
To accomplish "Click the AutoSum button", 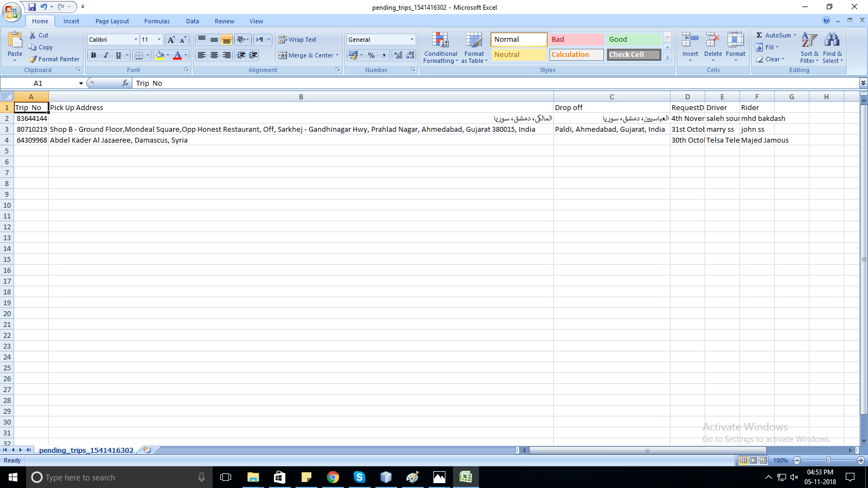I will pyautogui.click(x=774, y=35).
